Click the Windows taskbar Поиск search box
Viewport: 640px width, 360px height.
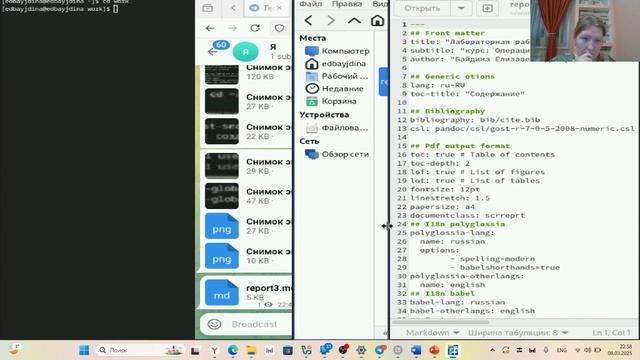pos(140,350)
